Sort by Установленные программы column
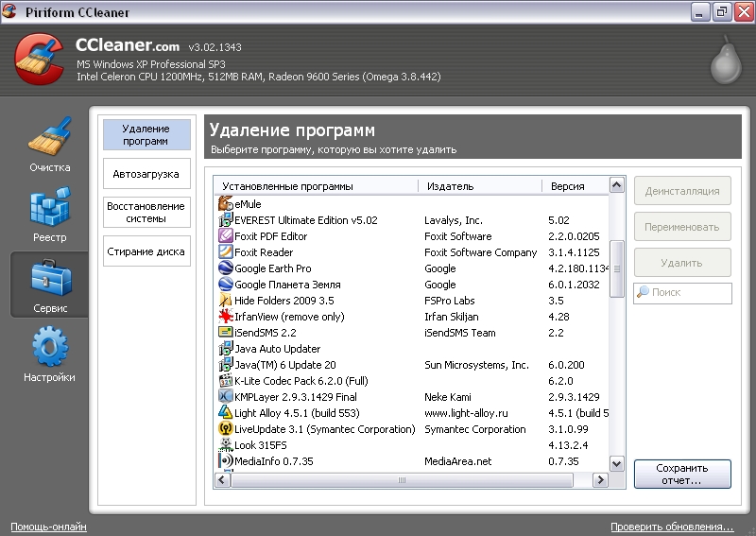756x536 pixels. point(316,185)
